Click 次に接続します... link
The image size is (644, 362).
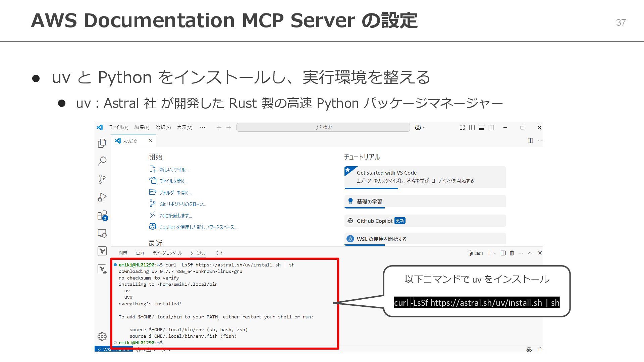tap(175, 216)
